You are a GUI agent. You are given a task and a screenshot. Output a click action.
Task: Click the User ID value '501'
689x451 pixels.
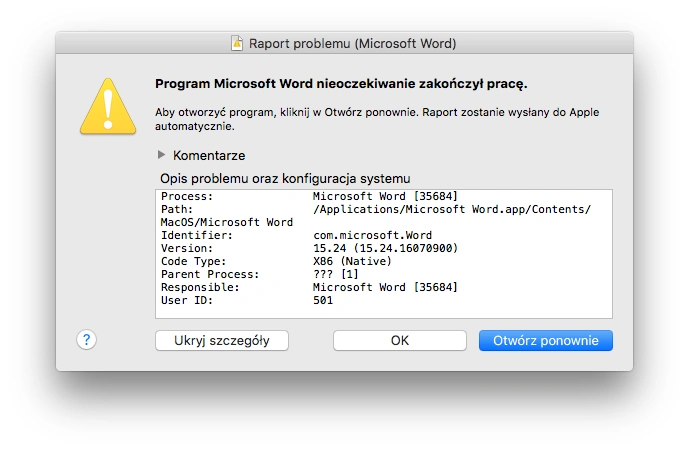[323, 300]
